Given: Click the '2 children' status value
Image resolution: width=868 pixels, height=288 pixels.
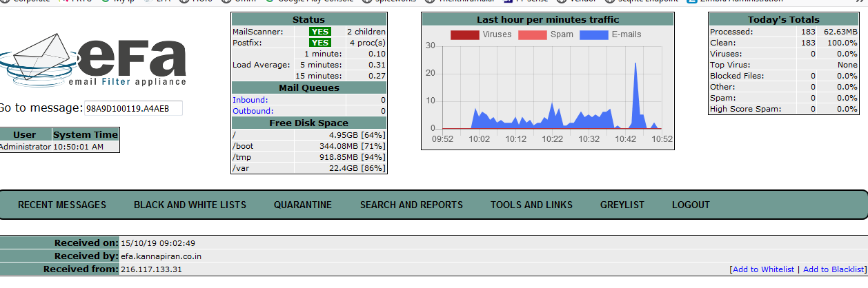Looking at the screenshot, I should [x=366, y=32].
